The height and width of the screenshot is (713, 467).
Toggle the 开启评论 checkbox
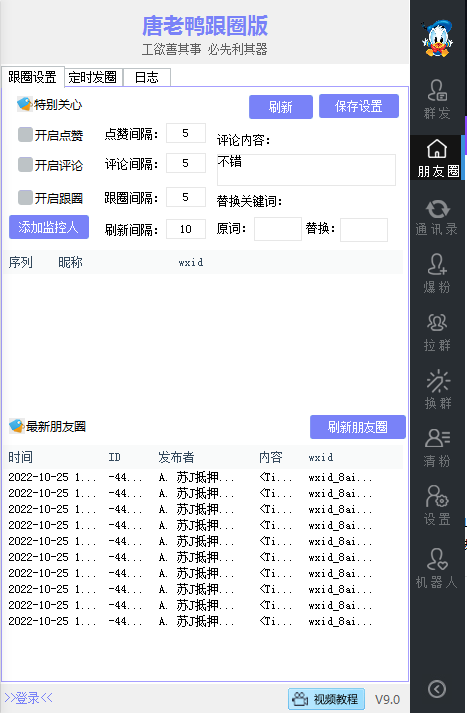[x=25, y=164]
